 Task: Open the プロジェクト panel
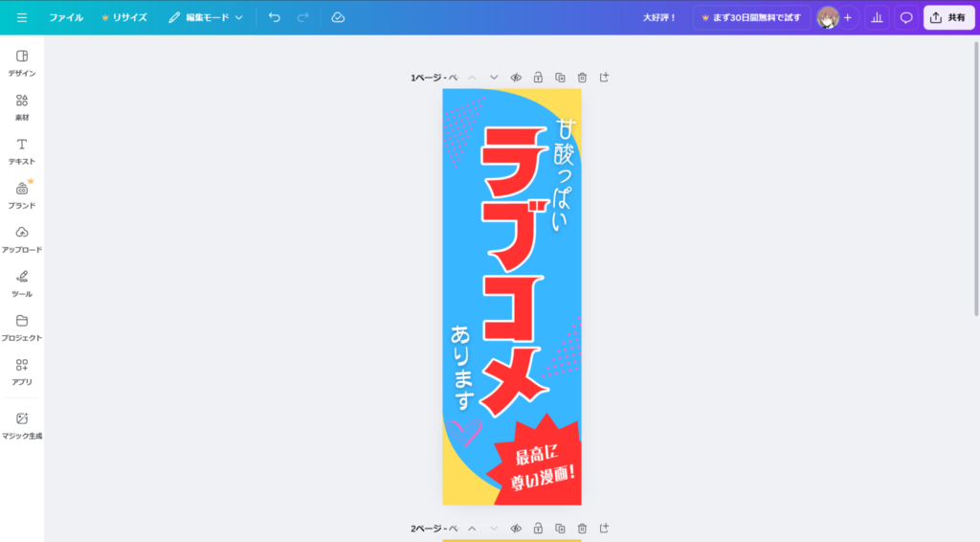coord(22,328)
